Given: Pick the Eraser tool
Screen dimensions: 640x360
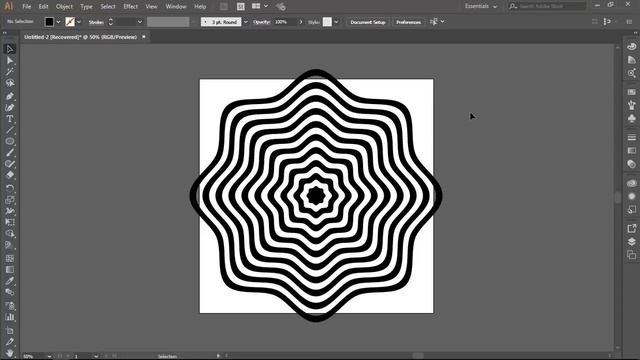Looking at the screenshot, I should pyautogui.click(x=10, y=175).
